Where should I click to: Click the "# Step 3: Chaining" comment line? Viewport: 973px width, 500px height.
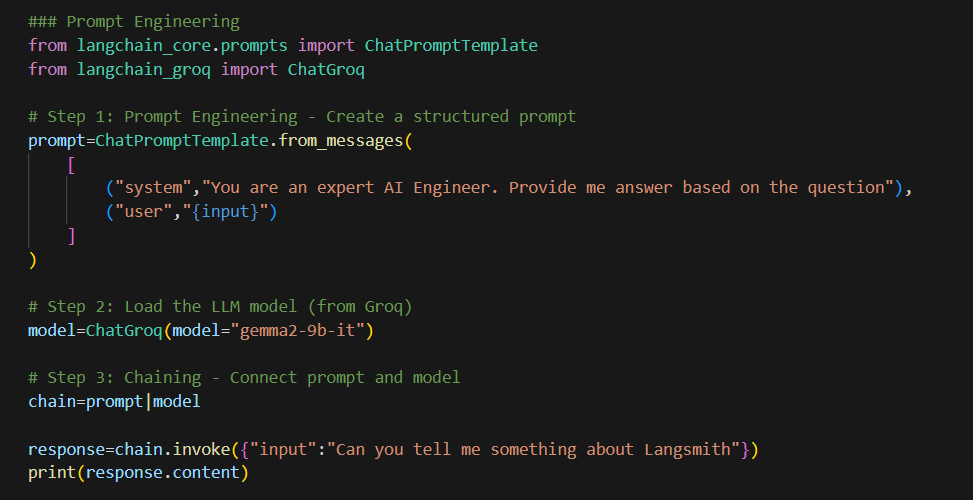(244, 377)
